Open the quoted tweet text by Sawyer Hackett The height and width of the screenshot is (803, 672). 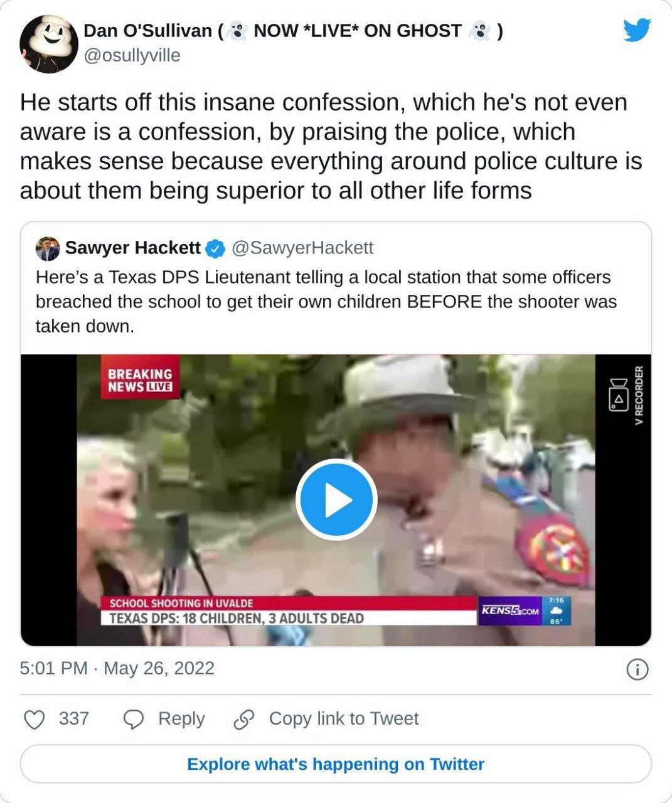[x=326, y=302]
